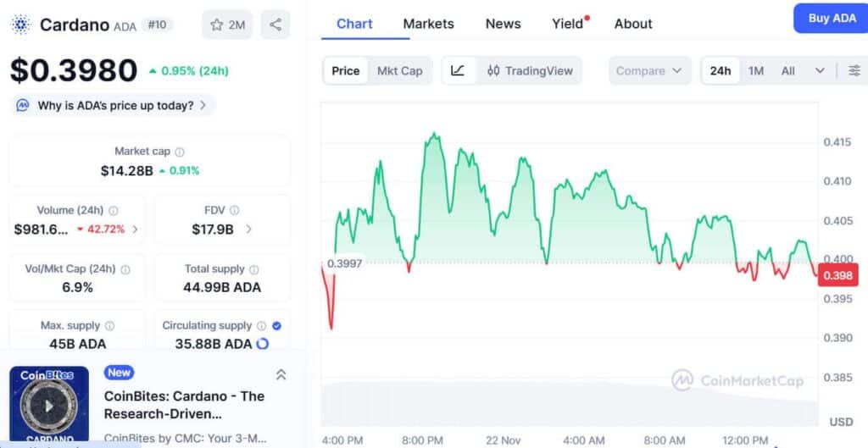Collapse the CoinBites panel
This screenshot has height=448, width=868.
pyautogui.click(x=281, y=374)
